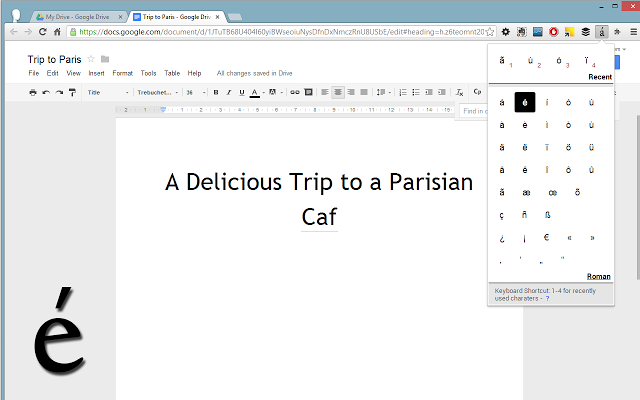Clear formatting with the Tx icon
The width and height of the screenshot is (640, 400).
(x=459, y=92)
